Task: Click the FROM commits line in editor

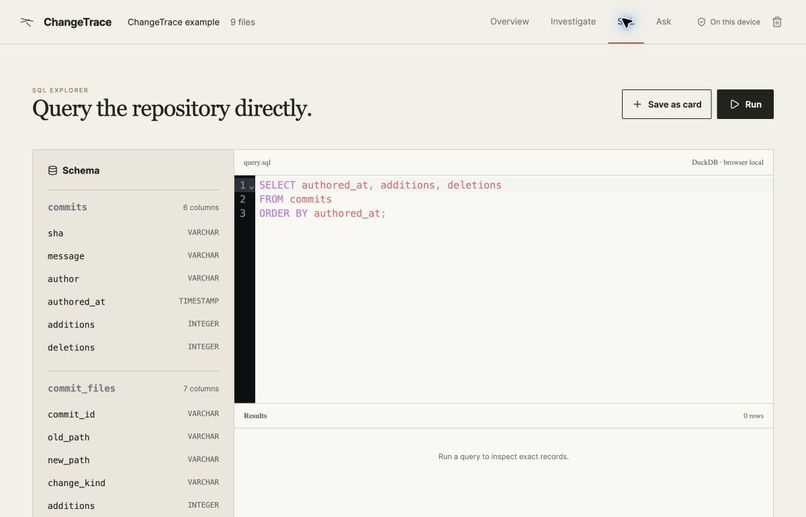Action: click(x=296, y=199)
